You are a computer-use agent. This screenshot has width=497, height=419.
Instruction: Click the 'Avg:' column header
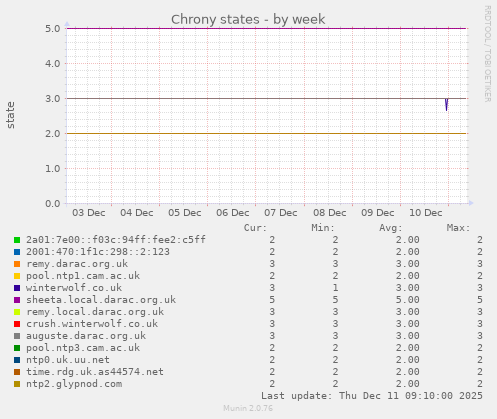391,228
